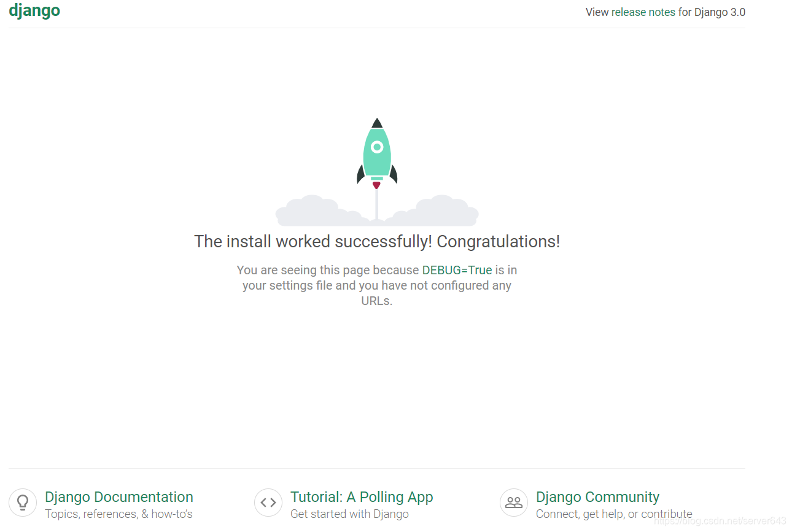Image resolution: width=792 pixels, height=532 pixels.
Task: Click the lightbulb documentation icon
Action: tap(23, 503)
